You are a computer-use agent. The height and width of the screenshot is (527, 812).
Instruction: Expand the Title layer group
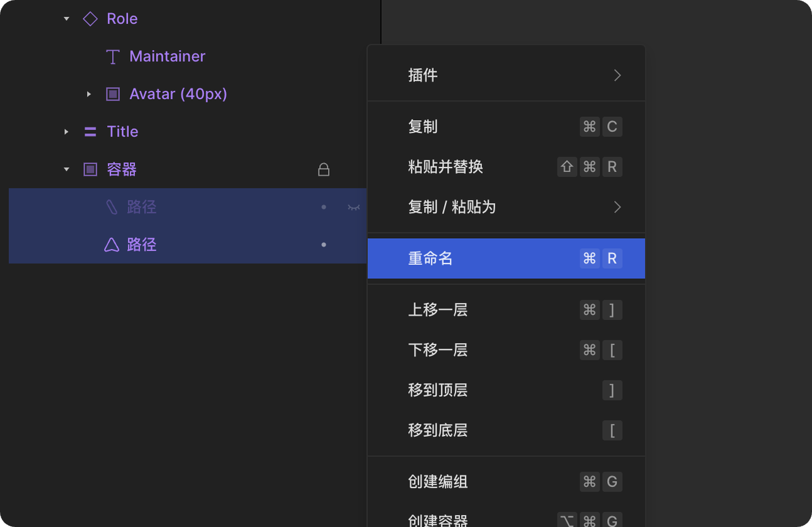[67, 132]
